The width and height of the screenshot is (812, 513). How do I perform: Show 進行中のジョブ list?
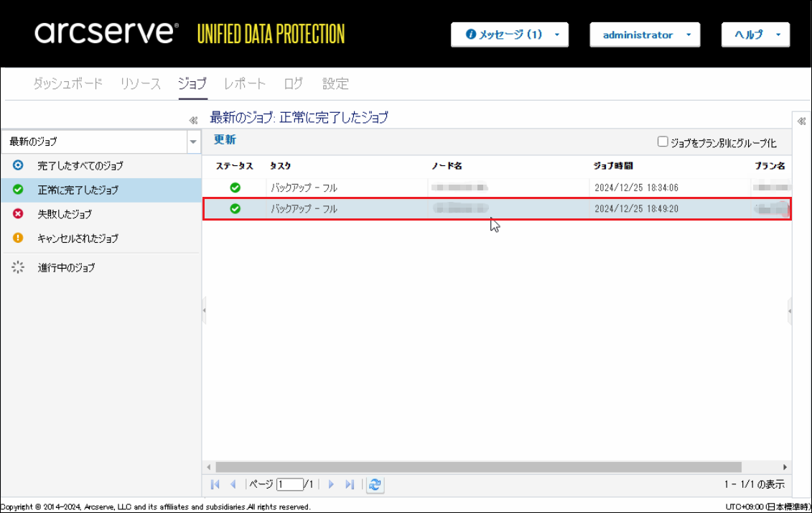tap(66, 268)
